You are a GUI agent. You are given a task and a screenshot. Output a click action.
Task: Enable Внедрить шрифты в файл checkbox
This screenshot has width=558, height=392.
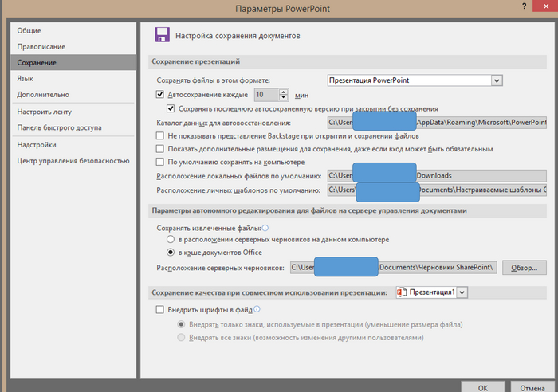pyautogui.click(x=161, y=309)
